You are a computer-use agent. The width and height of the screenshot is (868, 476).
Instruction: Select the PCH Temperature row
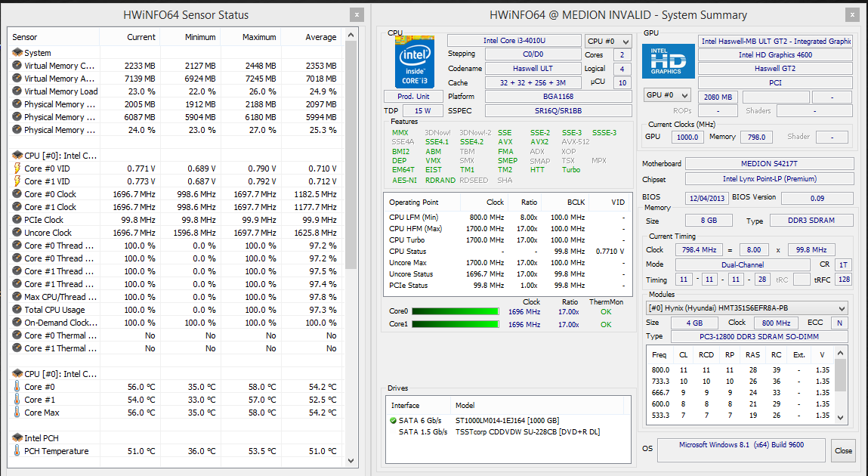[175, 450]
